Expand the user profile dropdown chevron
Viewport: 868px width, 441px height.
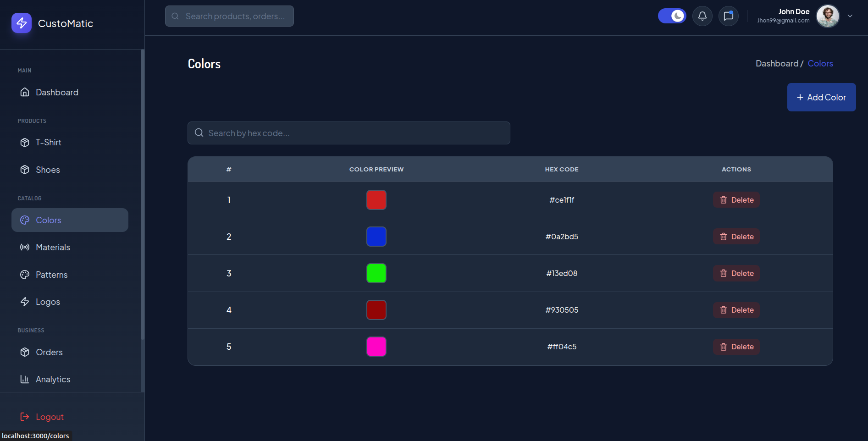pyautogui.click(x=850, y=16)
